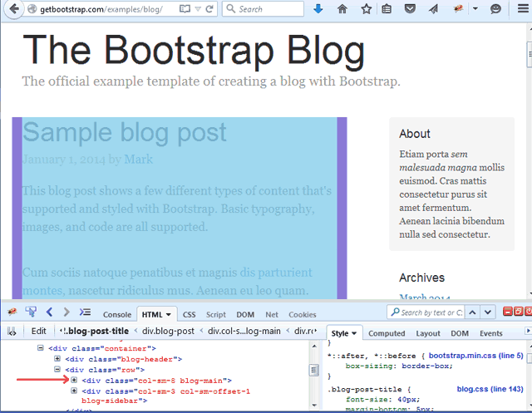Open the Firefox hamburger menu
The width and height of the screenshot is (532, 413).
[523, 9]
